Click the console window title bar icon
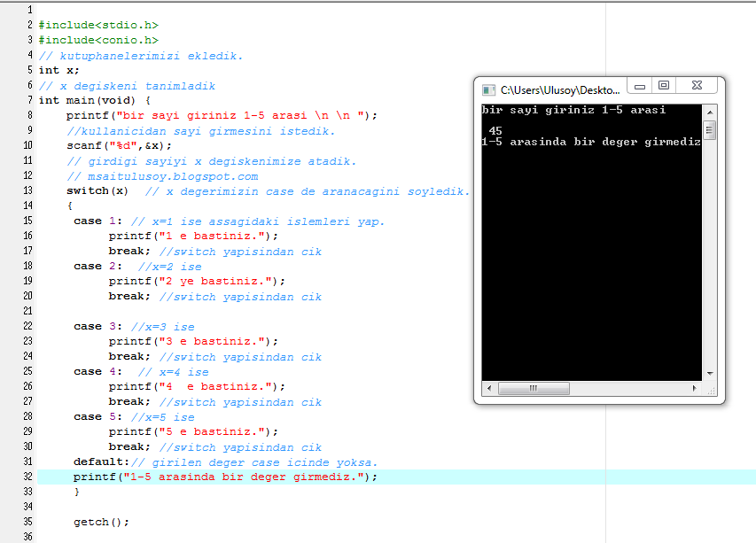756x543 pixels. tap(489, 89)
